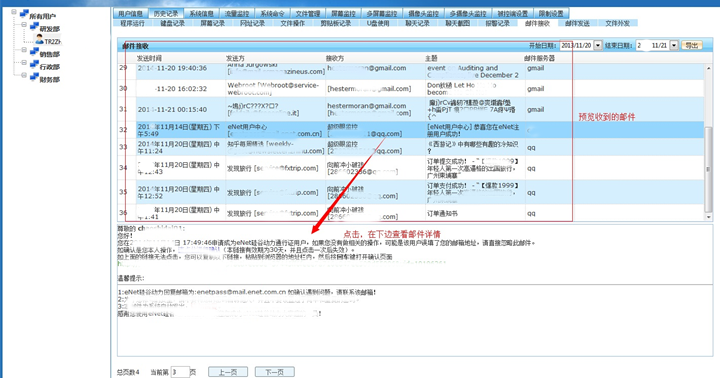Go to previous page with 上一页
720x378 pixels.
pos(228,372)
